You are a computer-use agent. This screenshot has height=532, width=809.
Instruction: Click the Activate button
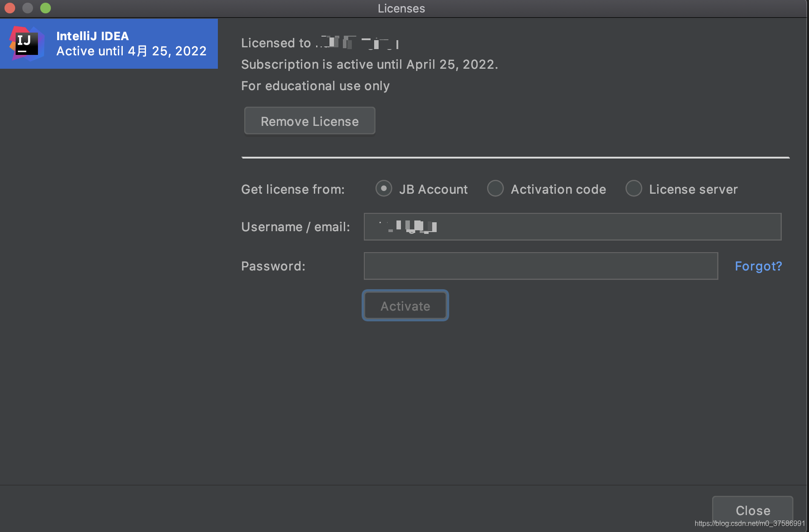(x=405, y=306)
